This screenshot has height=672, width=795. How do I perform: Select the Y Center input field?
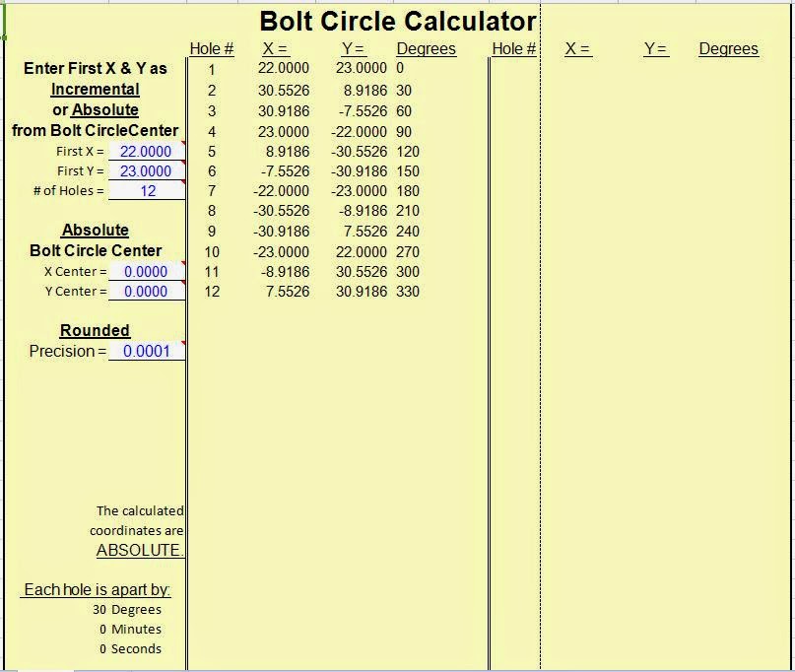[x=146, y=292]
